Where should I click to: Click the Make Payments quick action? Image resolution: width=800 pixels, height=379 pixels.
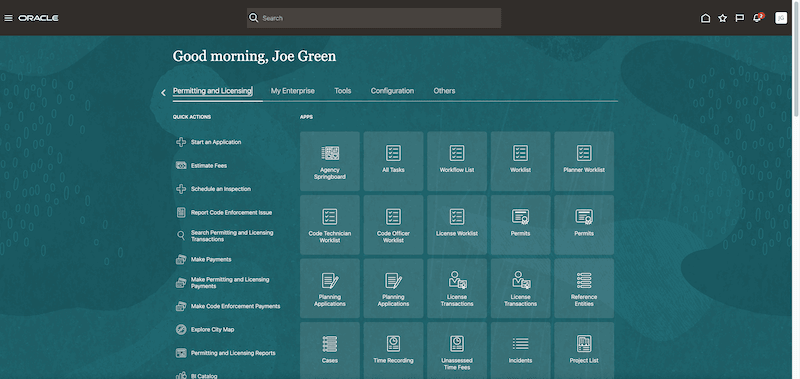point(204,260)
